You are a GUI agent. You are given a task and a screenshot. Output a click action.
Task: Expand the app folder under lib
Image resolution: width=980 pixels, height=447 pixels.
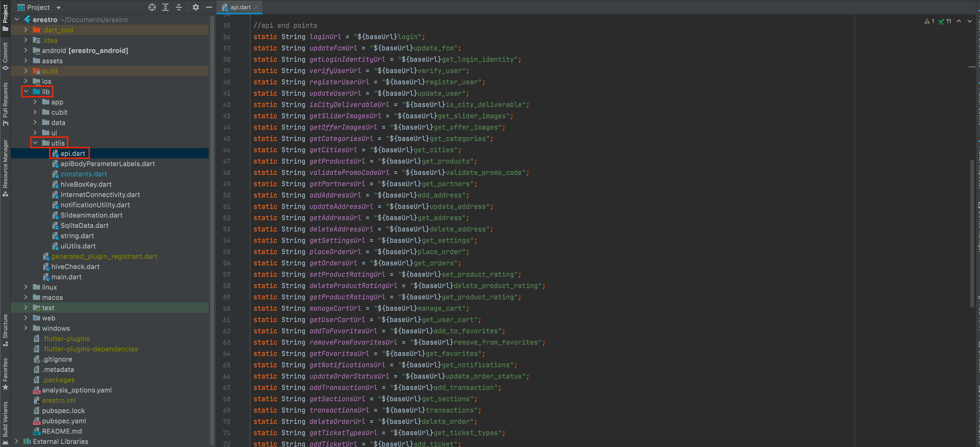click(35, 102)
